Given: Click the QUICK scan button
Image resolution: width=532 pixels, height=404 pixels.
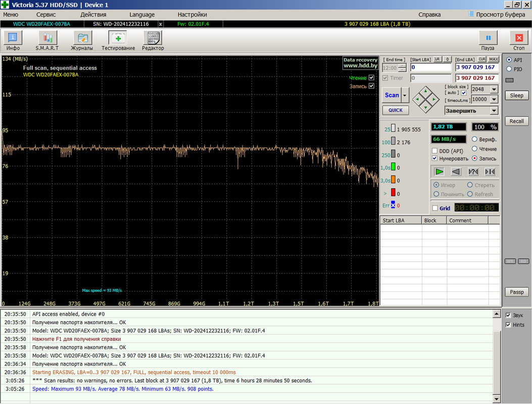Looking at the screenshot, I should click(396, 110).
